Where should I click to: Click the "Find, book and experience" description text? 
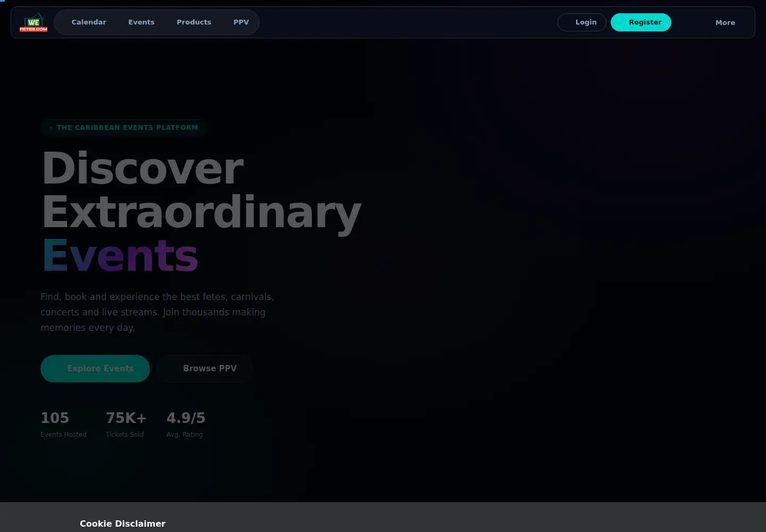[157, 312]
